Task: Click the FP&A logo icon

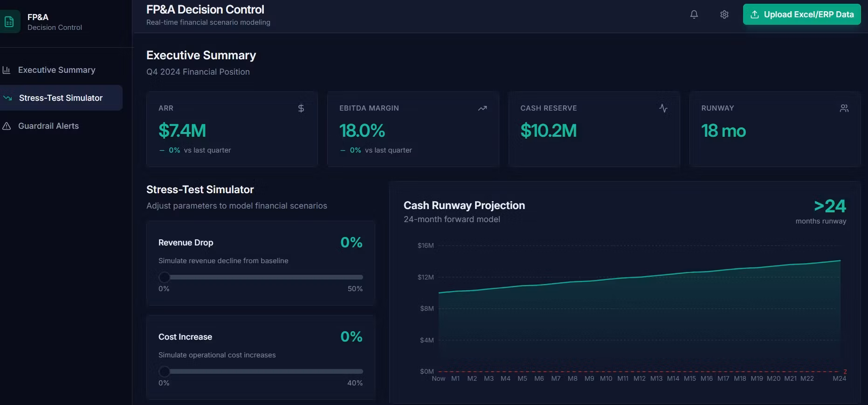Action: (9, 22)
